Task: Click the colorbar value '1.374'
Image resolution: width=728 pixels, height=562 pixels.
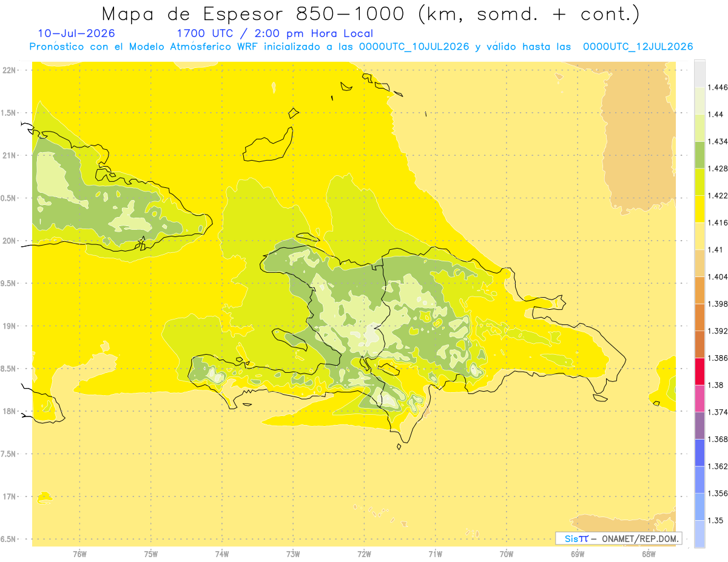Action: tap(718, 412)
